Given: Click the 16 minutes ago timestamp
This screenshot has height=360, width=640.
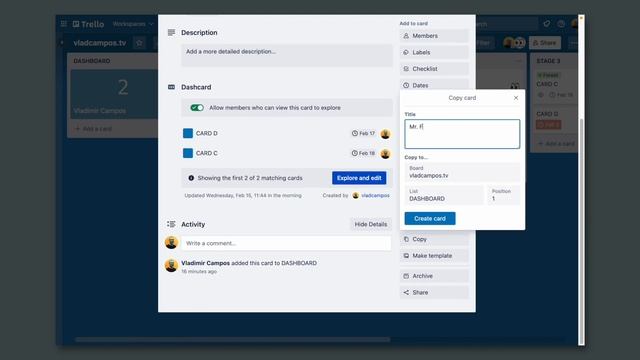Looking at the screenshot, I should click(199, 271).
